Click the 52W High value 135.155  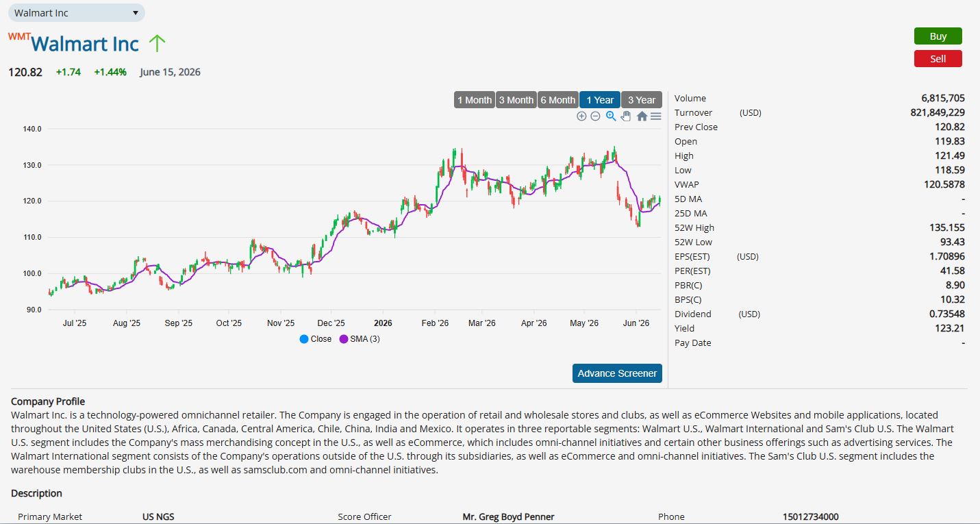(x=946, y=227)
